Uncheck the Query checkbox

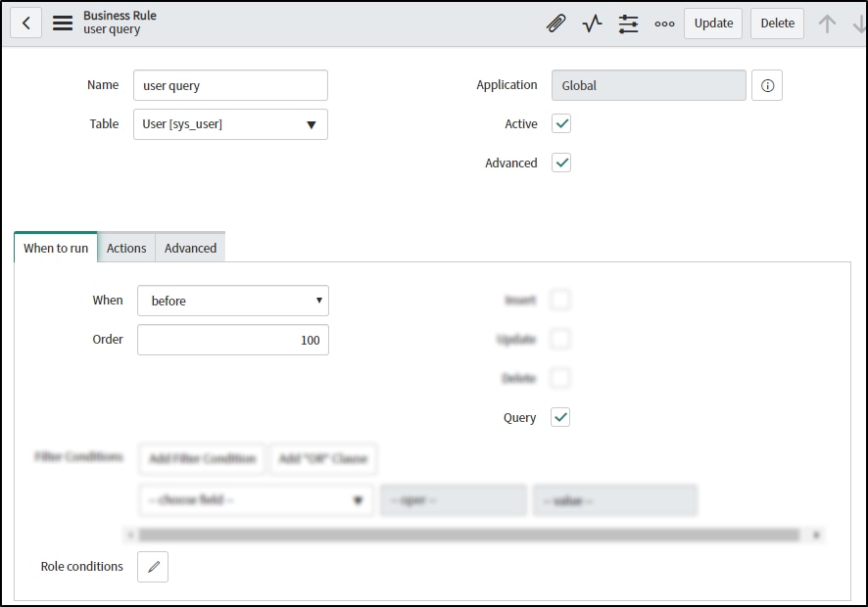tap(560, 417)
